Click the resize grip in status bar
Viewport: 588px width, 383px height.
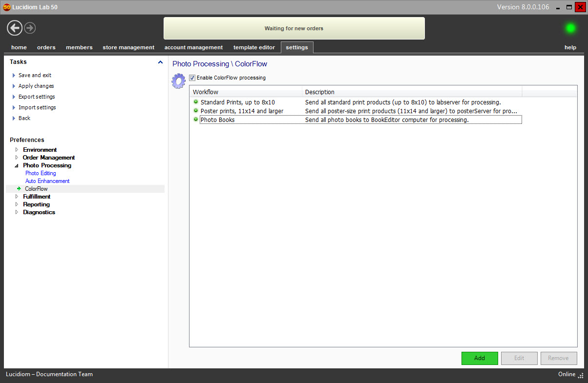pos(581,375)
